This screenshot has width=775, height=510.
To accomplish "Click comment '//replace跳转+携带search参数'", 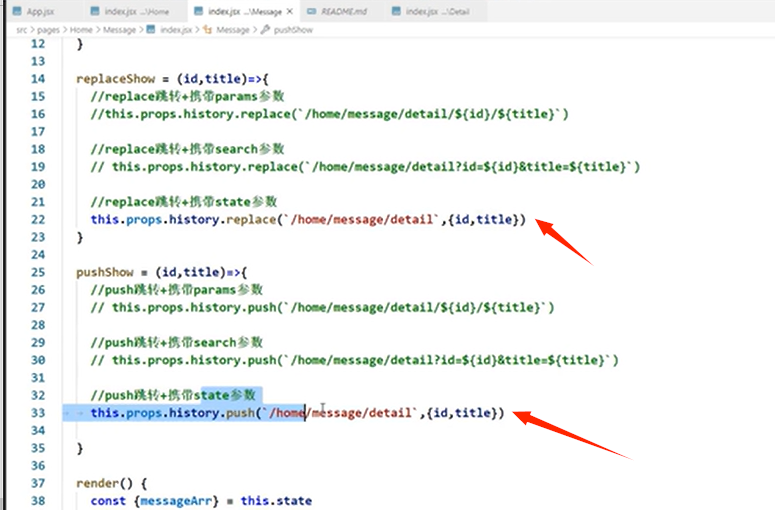I will coord(187,149).
